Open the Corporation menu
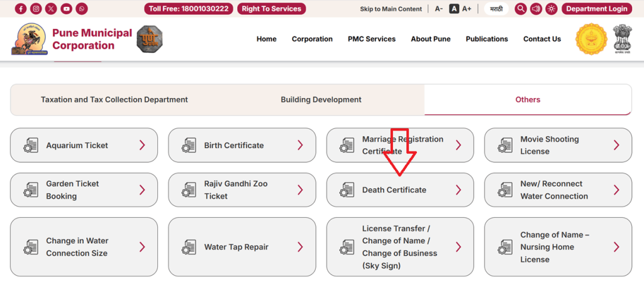This screenshot has height=282, width=644. point(312,39)
